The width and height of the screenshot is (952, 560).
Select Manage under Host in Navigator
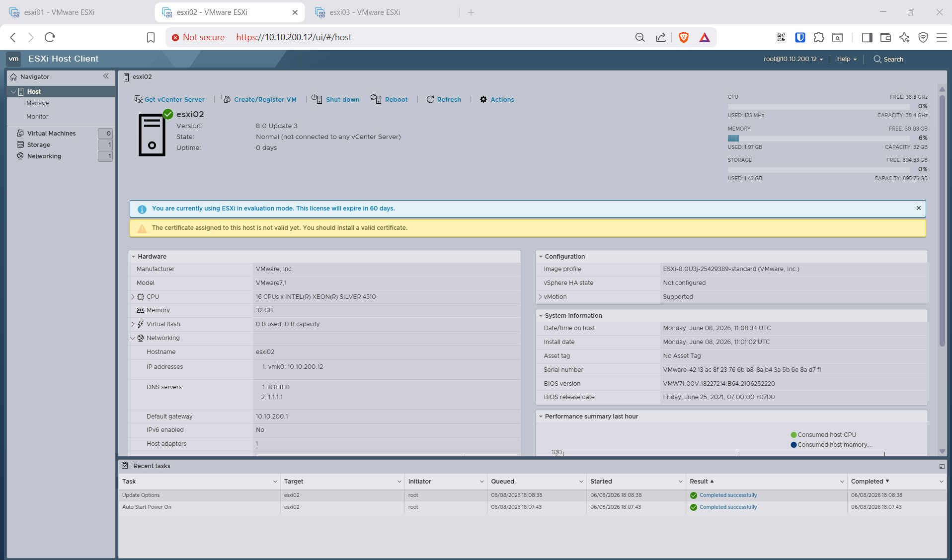click(x=38, y=103)
